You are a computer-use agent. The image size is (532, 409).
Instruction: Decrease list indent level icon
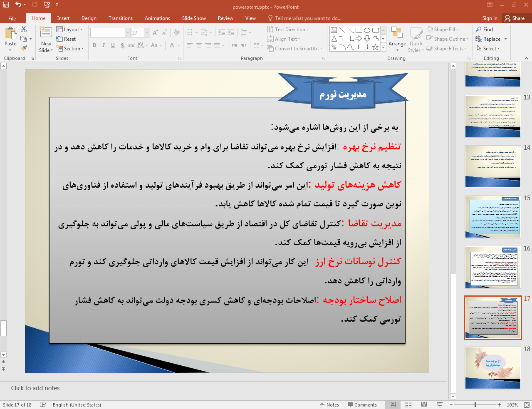point(222,32)
